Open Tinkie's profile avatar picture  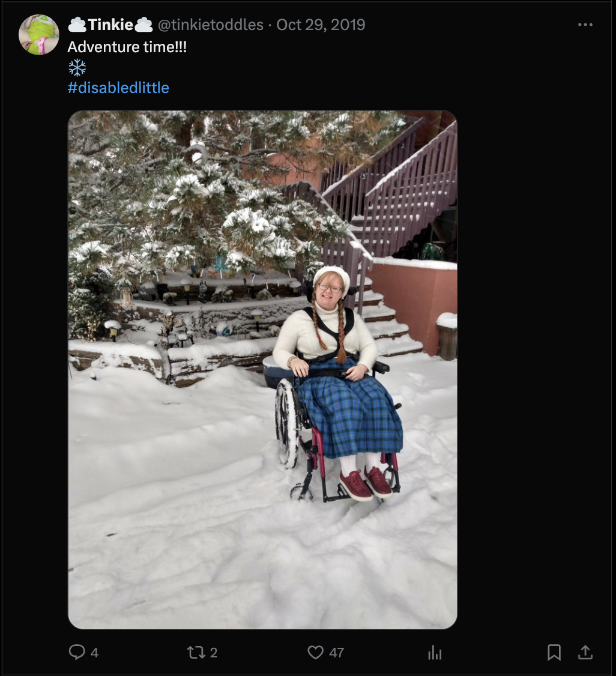(x=39, y=34)
